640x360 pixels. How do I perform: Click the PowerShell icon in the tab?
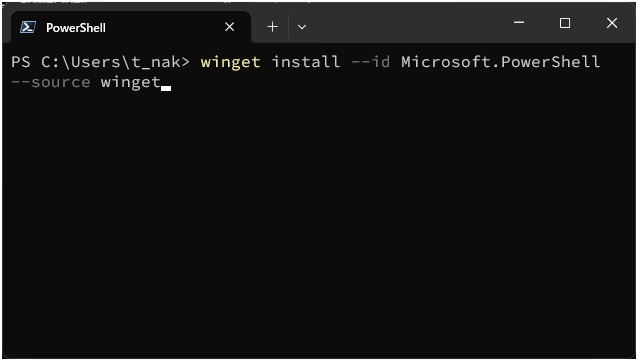[x=28, y=27]
